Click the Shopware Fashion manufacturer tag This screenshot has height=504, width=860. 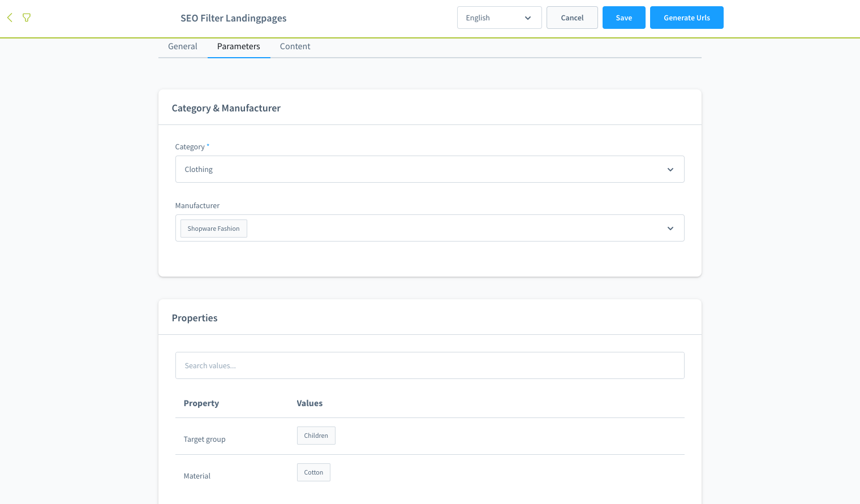(x=214, y=229)
